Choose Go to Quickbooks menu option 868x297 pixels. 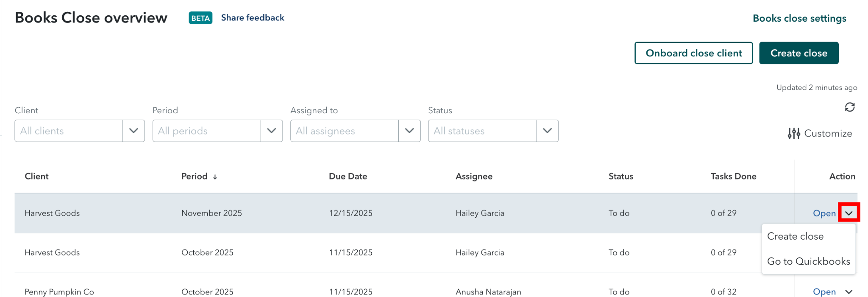point(808,261)
